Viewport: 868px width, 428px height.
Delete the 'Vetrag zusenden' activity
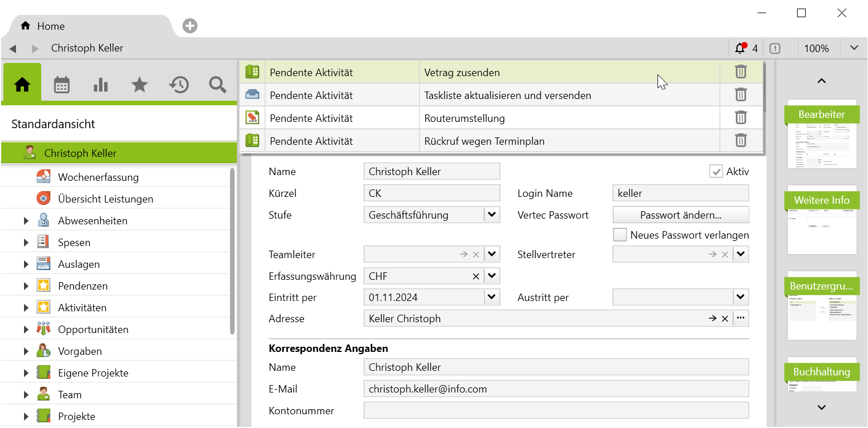[740, 72]
